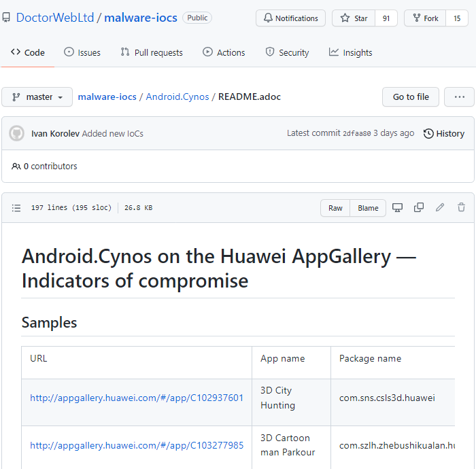View the Raw file
476x469 pixels.
coord(335,208)
